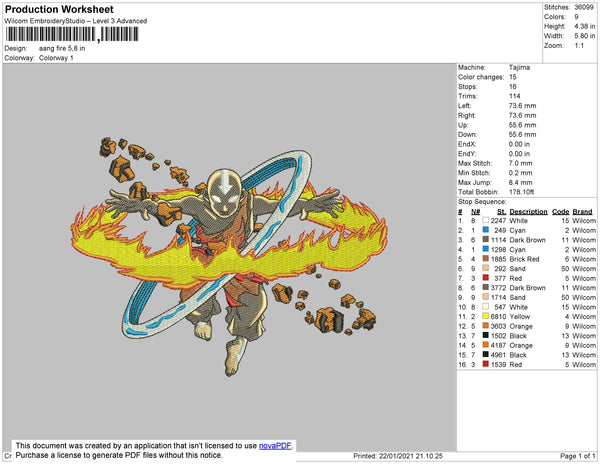Select the Max Jump value 8.4 mm
Viewport: 600px width, 464px height.
(x=520, y=182)
